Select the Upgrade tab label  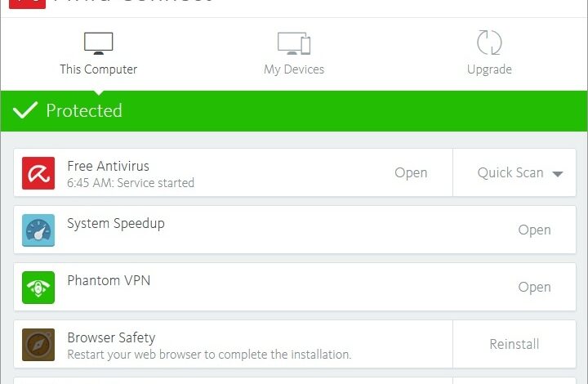pyautogui.click(x=489, y=69)
